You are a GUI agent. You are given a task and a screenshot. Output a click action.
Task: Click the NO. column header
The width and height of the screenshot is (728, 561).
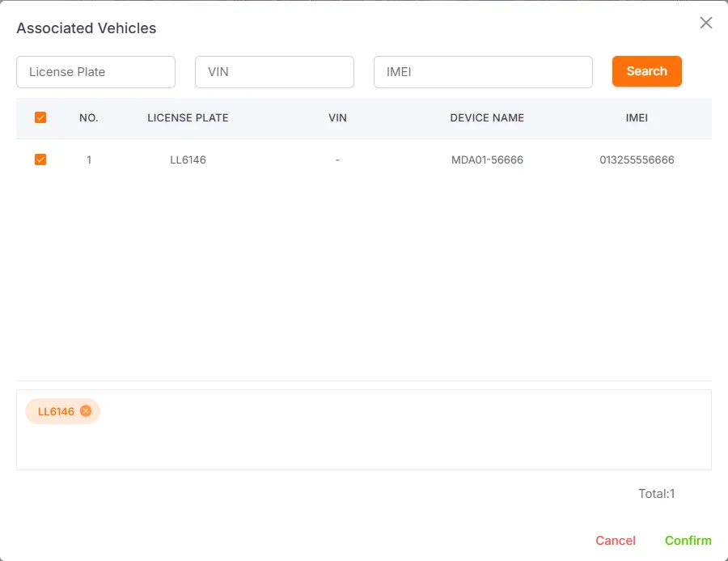(x=88, y=117)
